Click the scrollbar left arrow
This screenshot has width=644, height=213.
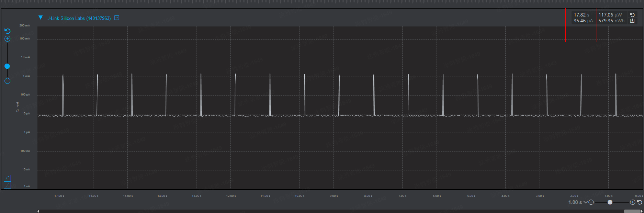[x=38, y=211]
